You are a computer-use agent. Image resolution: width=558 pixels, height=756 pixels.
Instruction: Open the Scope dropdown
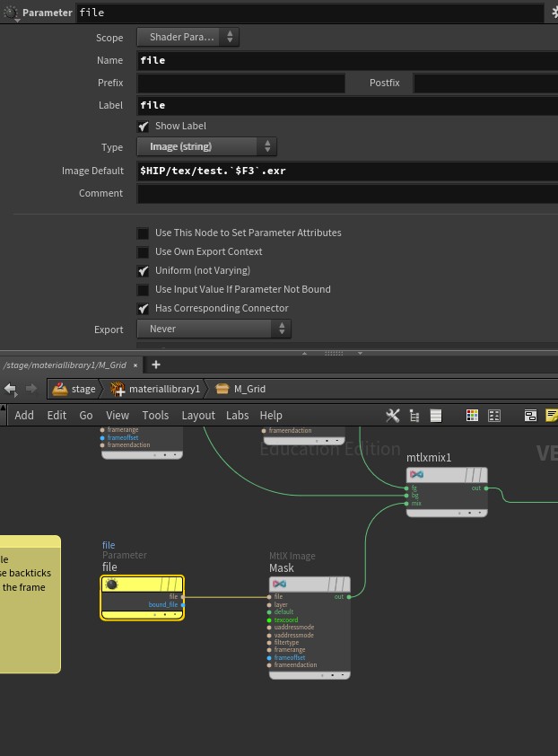(x=188, y=37)
